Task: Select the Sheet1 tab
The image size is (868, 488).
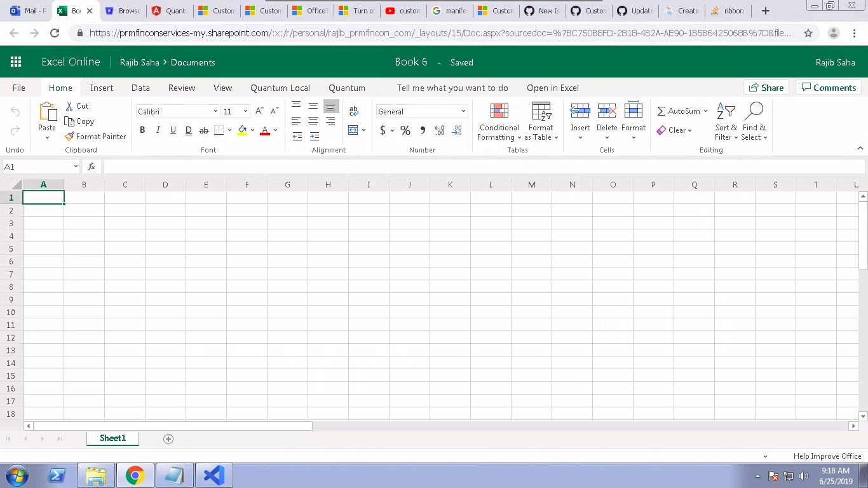Action: click(x=113, y=438)
